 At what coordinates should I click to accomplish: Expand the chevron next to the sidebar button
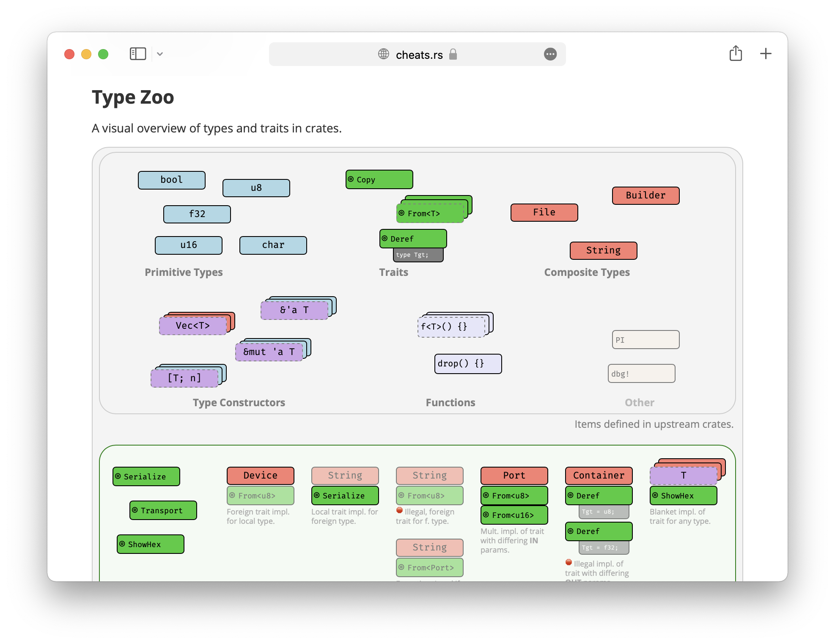pyautogui.click(x=160, y=54)
